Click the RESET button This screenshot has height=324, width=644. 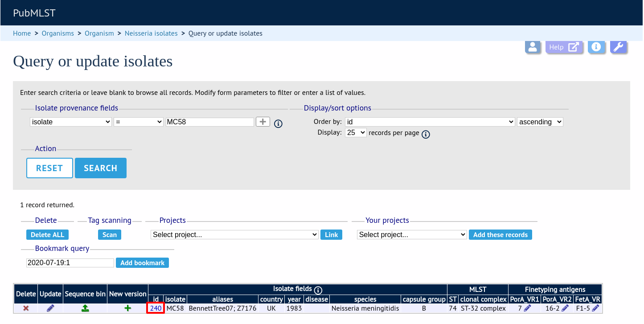pyautogui.click(x=49, y=168)
